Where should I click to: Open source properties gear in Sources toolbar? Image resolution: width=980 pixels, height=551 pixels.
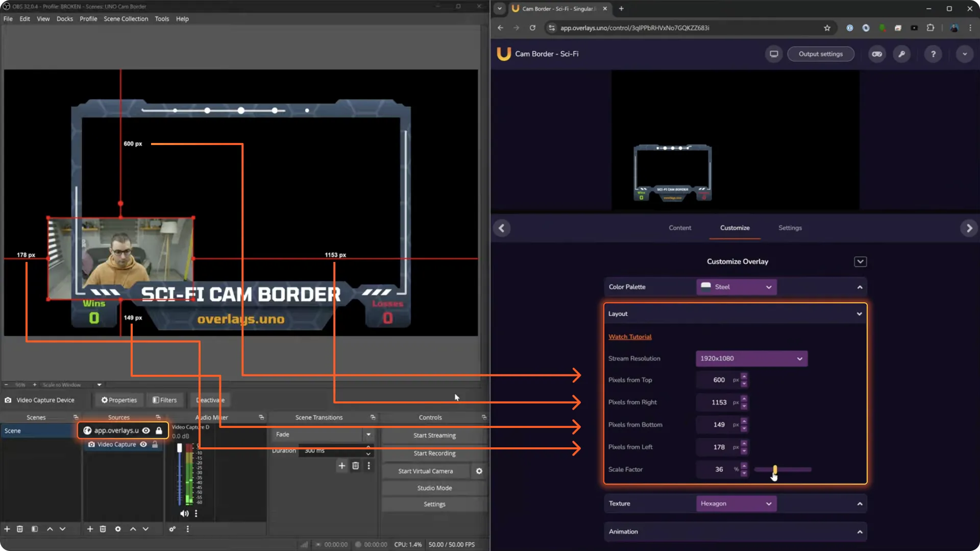click(118, 529)
